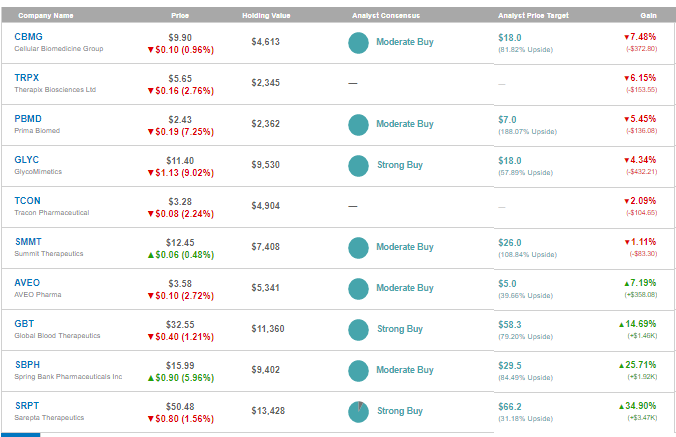Click the AVEO consensus pie chart icon
This screenshot has width=676, height=437.
pyautogui.click(x=359, y=288)
